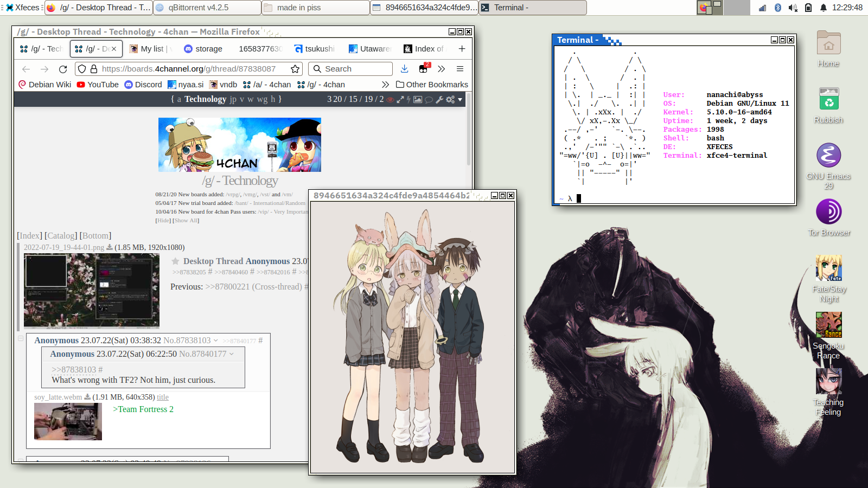The image size is (868, 488).
Task: Open Firefox downloads panel
Action: click(405, 69)
